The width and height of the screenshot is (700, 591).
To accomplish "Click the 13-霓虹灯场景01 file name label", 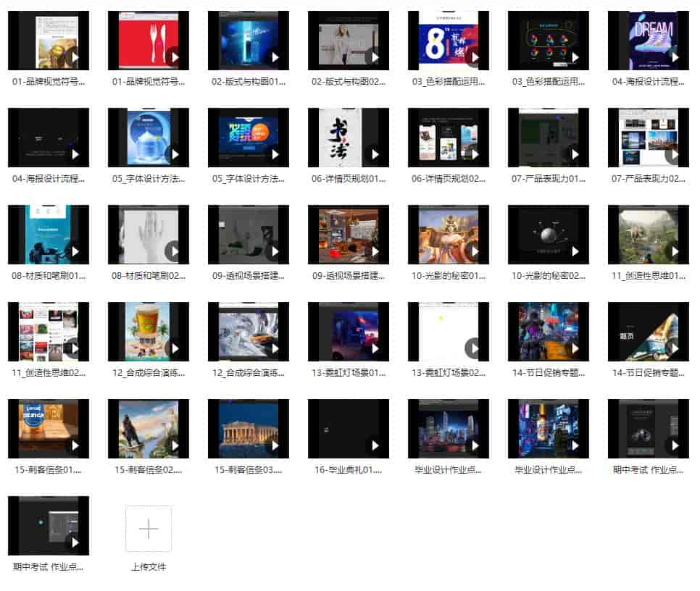I will tap(349, 373).
